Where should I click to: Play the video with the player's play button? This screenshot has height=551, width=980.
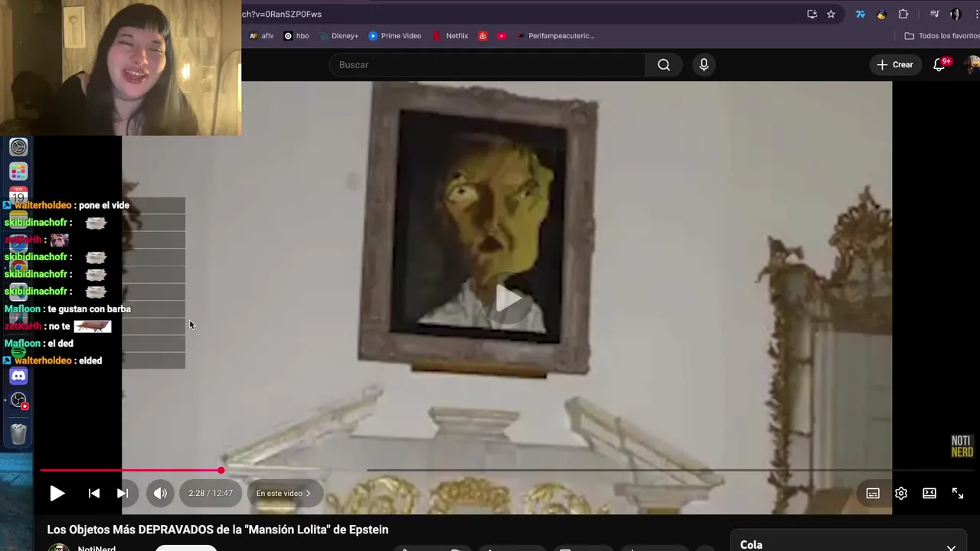tap(57, 494)
